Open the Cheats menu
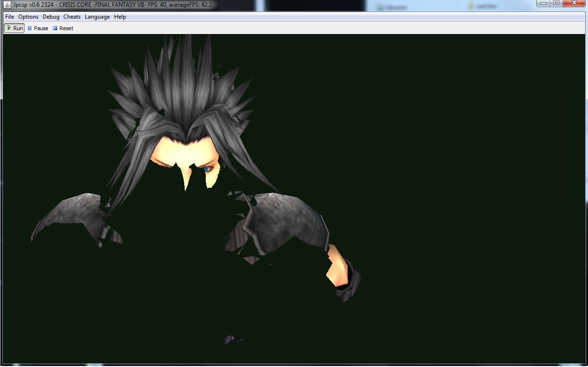 tap(72, 17)
